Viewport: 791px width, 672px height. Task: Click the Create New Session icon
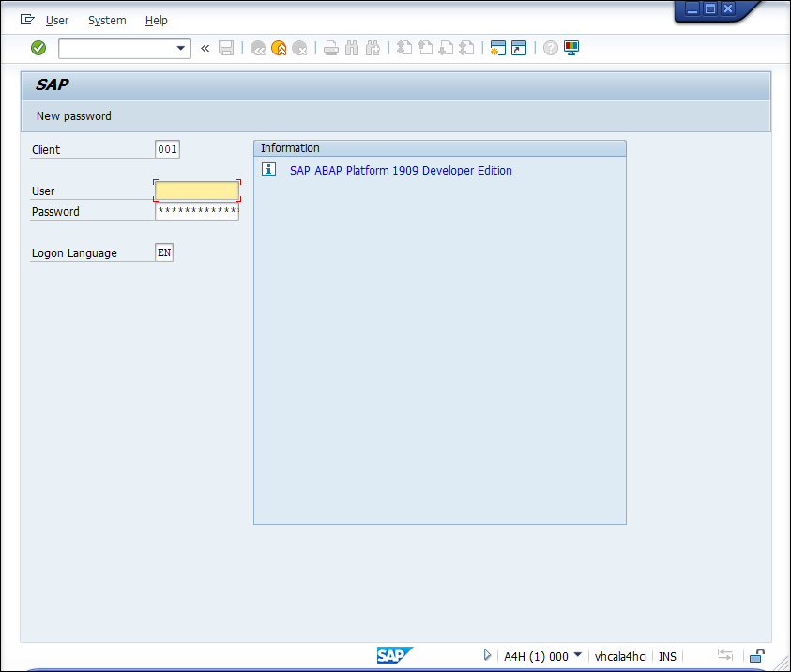click(497, 48)
